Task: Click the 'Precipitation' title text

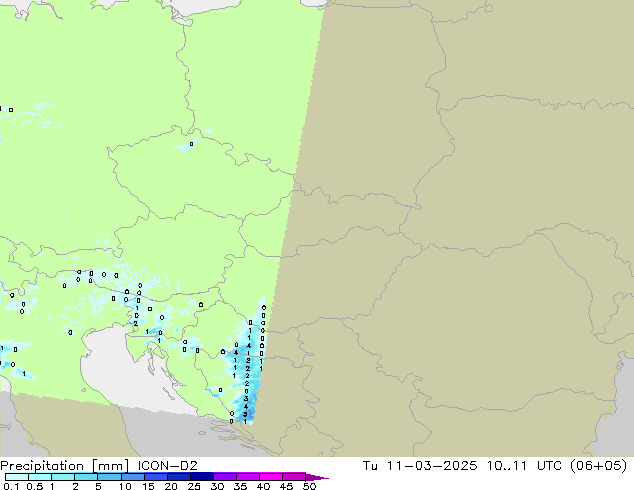Action: click(42, 466)
